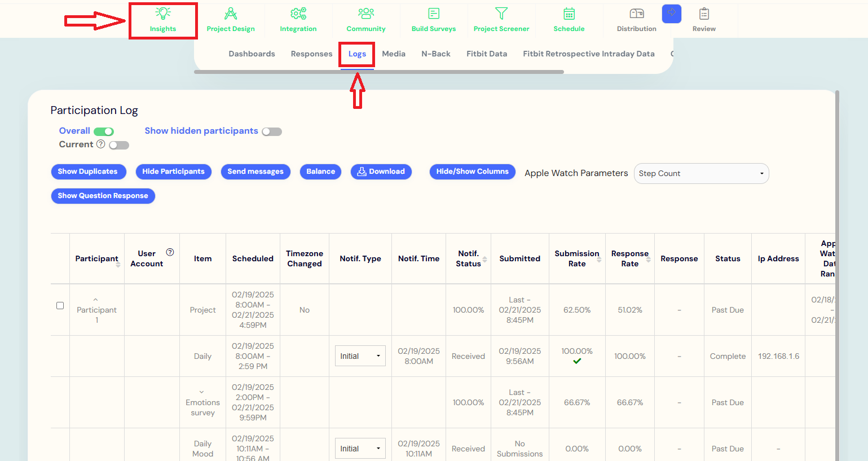
Task: Click the Participation Log heading
Action: [94, 110]
